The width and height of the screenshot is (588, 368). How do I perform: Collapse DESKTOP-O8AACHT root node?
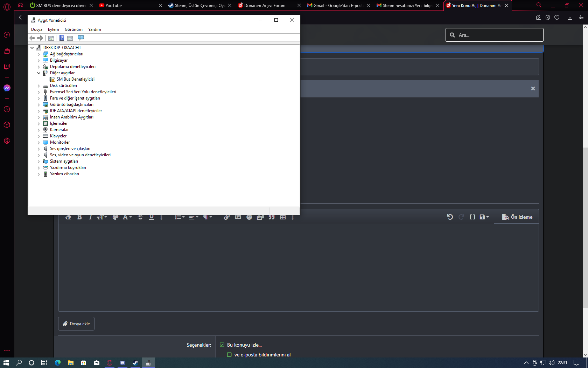click(32, 48)
